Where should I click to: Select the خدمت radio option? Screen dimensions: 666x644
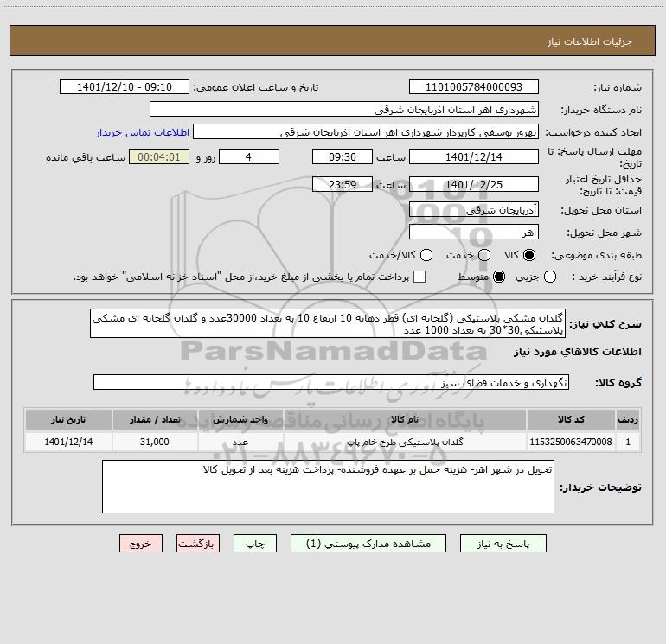pyautogui.click(x=484, y=255)
